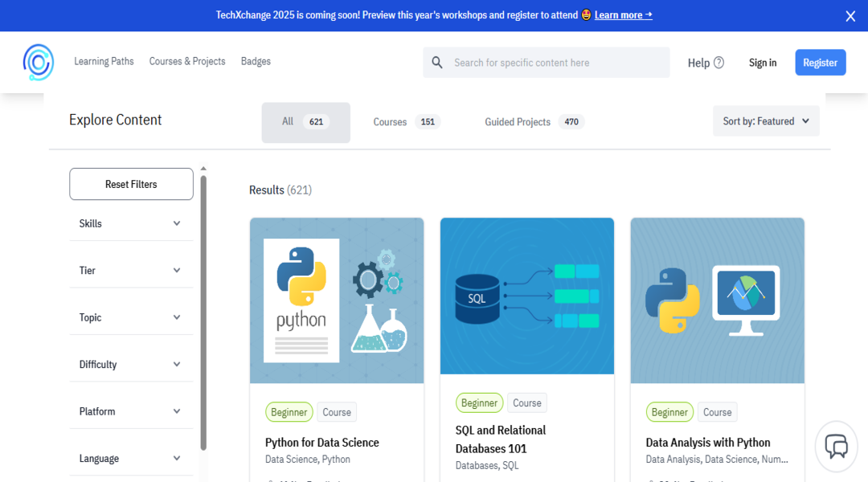Click the 'Data Analysis, Data Science, Num...' text
This screenshot has height=482, width=868.
[717, 460]
